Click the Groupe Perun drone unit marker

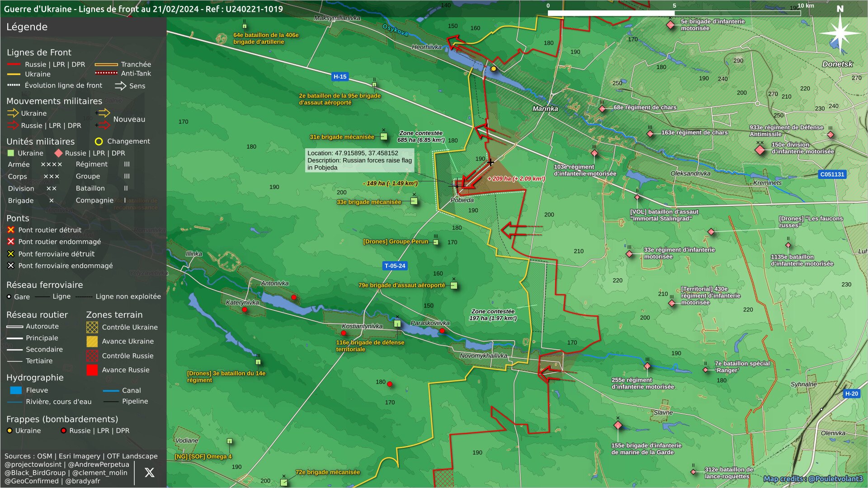pyautogui.click(x=436, y=242)
